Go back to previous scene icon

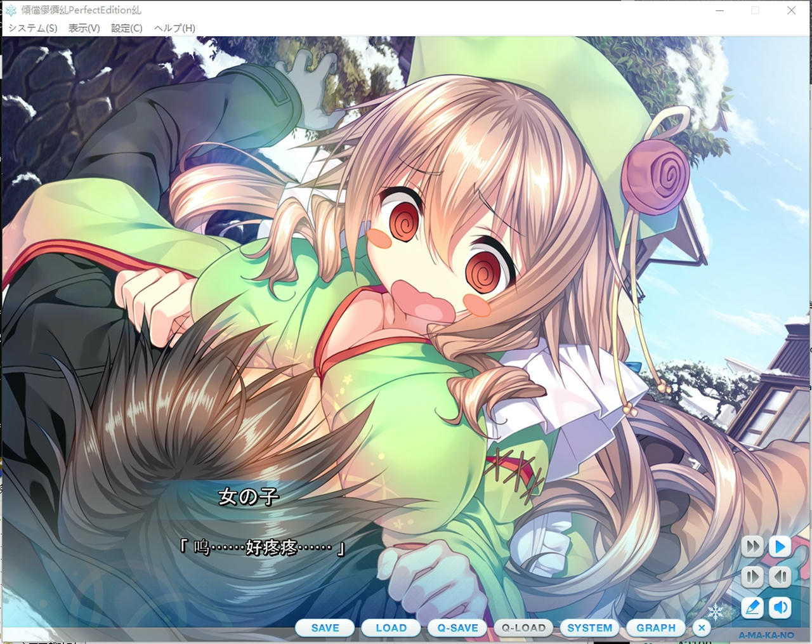coord(780,577)
